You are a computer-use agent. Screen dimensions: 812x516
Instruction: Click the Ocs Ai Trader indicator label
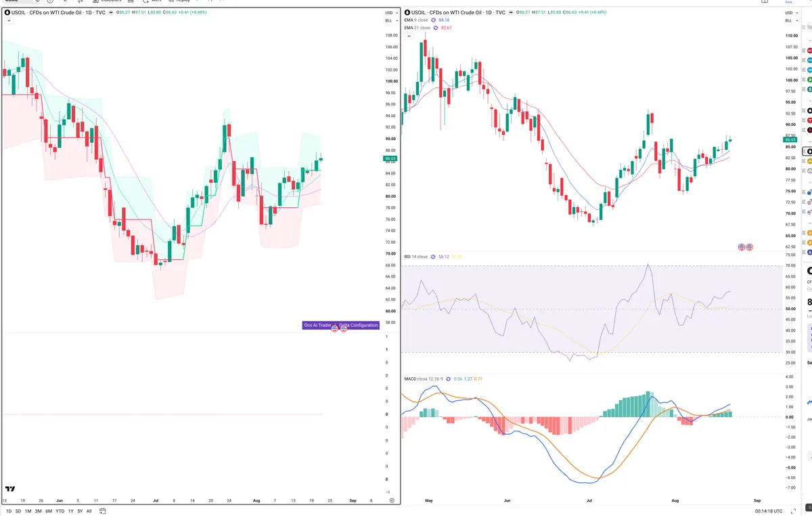tap(318, 325)
